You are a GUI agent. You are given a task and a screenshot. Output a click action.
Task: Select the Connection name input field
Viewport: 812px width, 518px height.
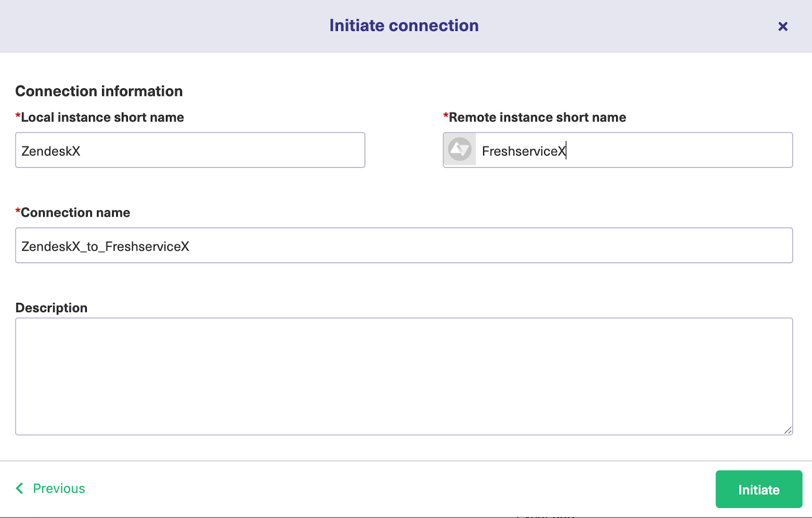[x=403, y=246]
